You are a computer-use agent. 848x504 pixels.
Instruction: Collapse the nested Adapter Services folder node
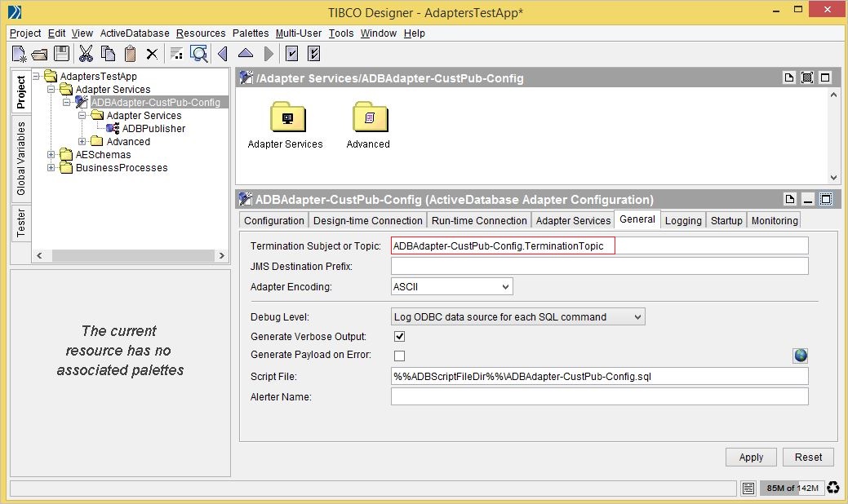pos(82,116)
